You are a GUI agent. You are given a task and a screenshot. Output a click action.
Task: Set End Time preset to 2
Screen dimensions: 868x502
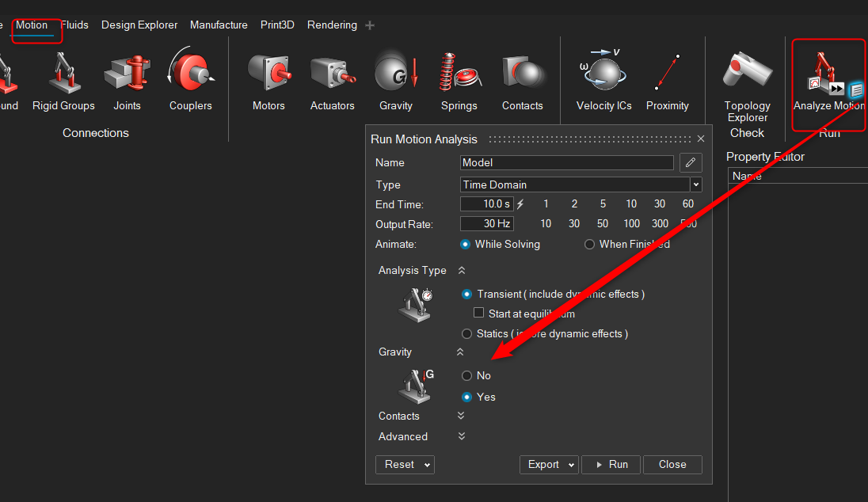[575, 203]
